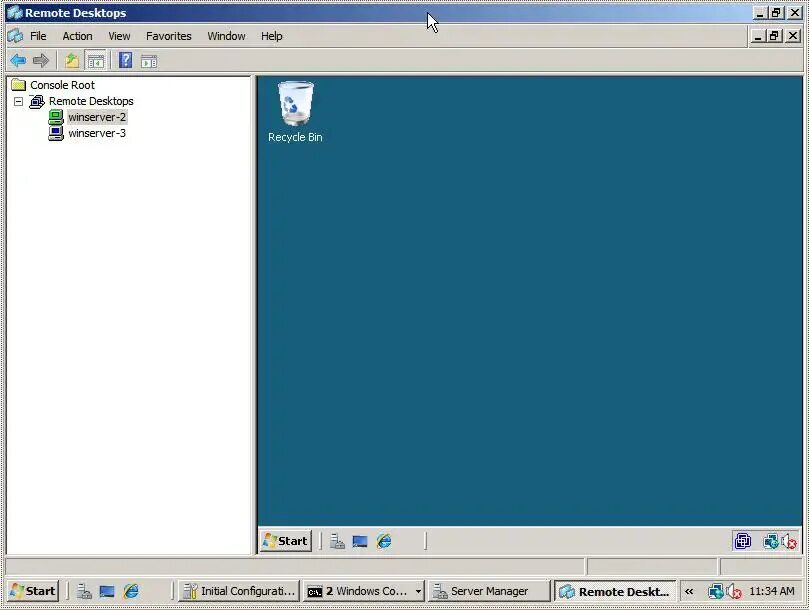809x610 pixels.
Task: Click the Up one level folder icon
Action: pos(72,61)
